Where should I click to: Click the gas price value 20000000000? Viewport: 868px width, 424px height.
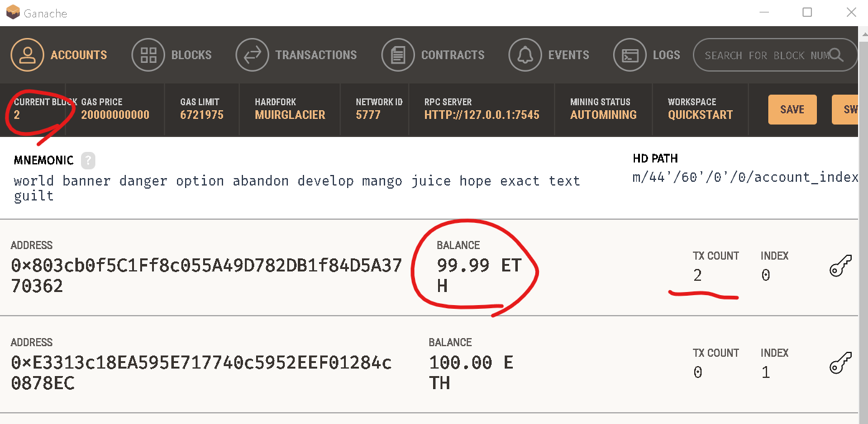click(115, 115)
